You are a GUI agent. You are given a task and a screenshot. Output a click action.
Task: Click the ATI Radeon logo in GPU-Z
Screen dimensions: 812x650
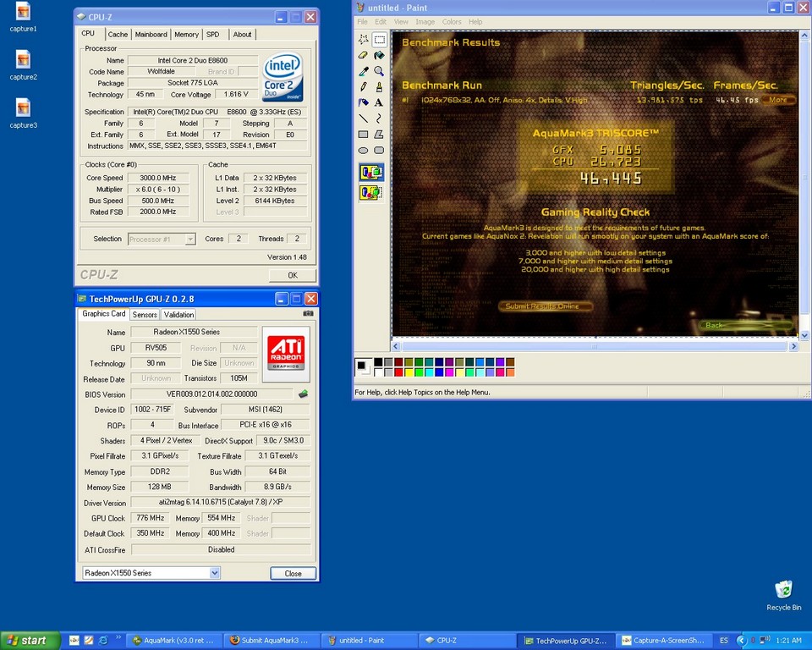pos(287,353)
